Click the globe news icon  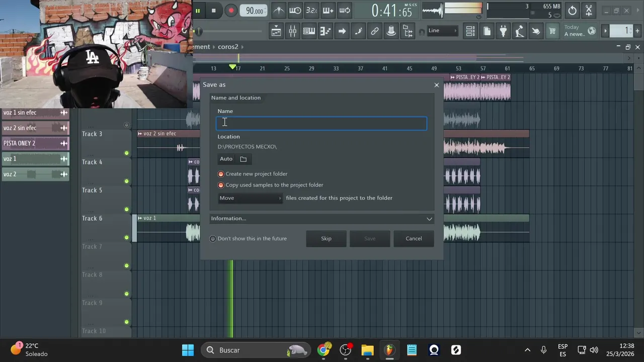[592, 31]
